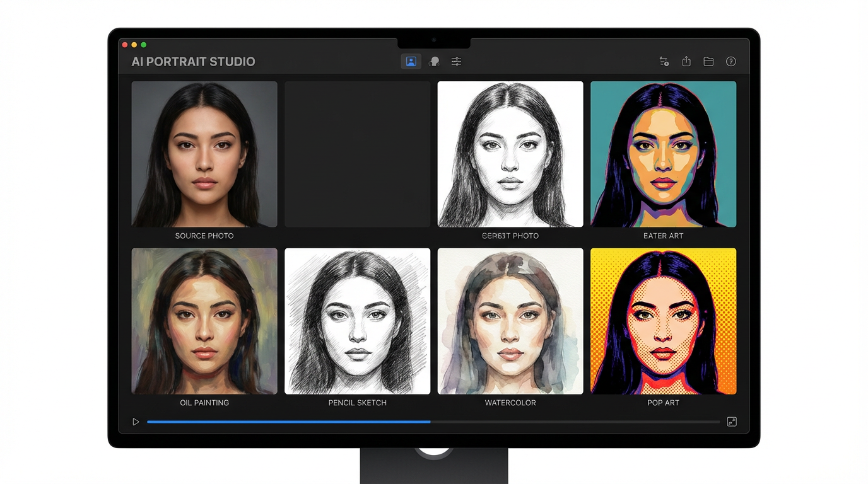Click the AI Portrait Studio title
The image size is (868, 484).
coord(192,61)
